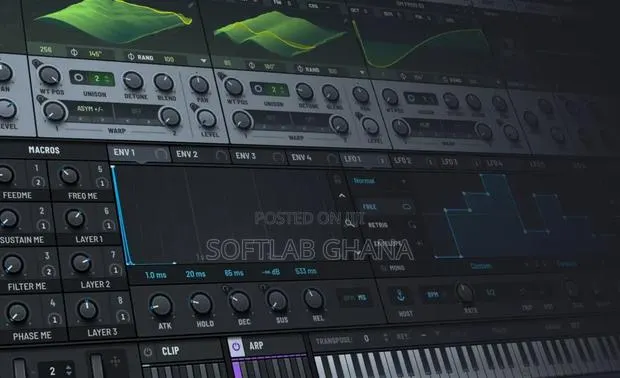
Task: Click the tag marker beside oscillator A WT POS knob
Action: pyautogui.click(x=37, y=63)
